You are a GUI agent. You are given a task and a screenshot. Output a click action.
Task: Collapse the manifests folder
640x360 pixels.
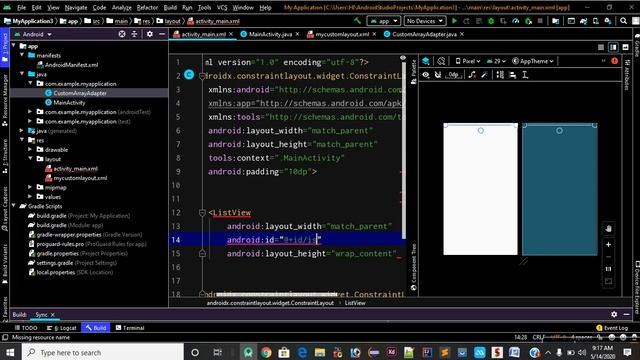(x=22, y=55)
